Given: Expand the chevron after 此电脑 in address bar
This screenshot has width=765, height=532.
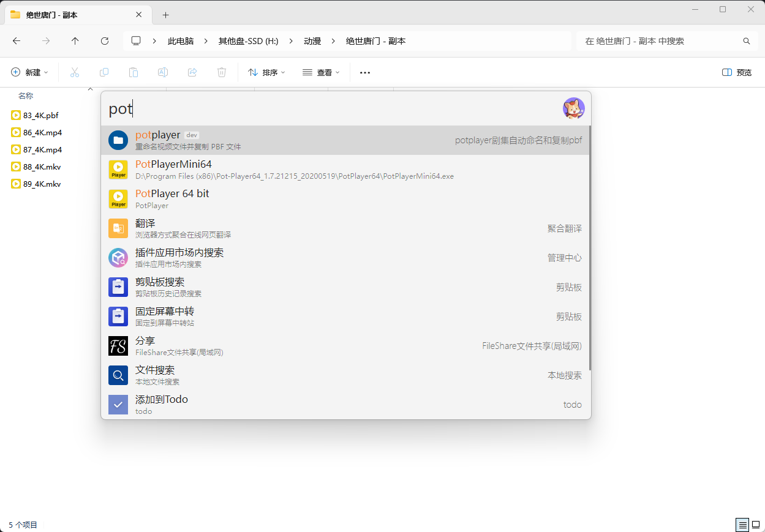Looking at the screenshot, I should pyautogui.click(x=206, y=41).
